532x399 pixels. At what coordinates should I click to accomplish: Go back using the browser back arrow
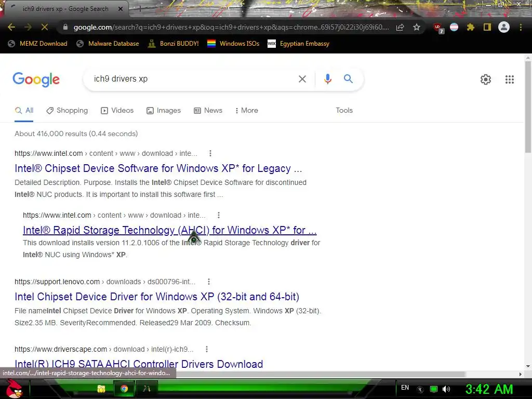click(11, 27)
